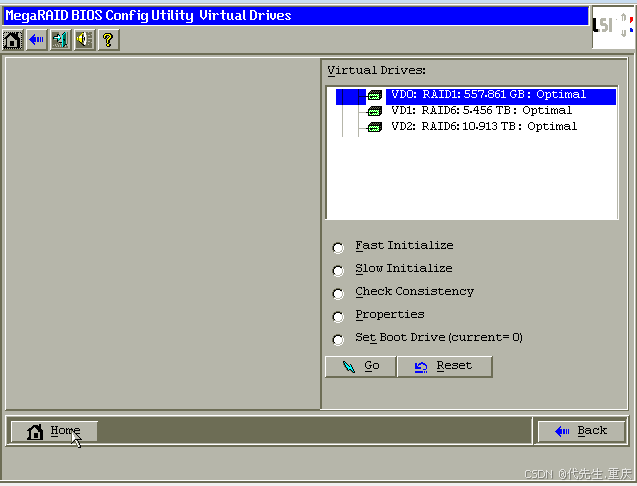
Task: Click the Reset button
Action: [x=444, y=367]
